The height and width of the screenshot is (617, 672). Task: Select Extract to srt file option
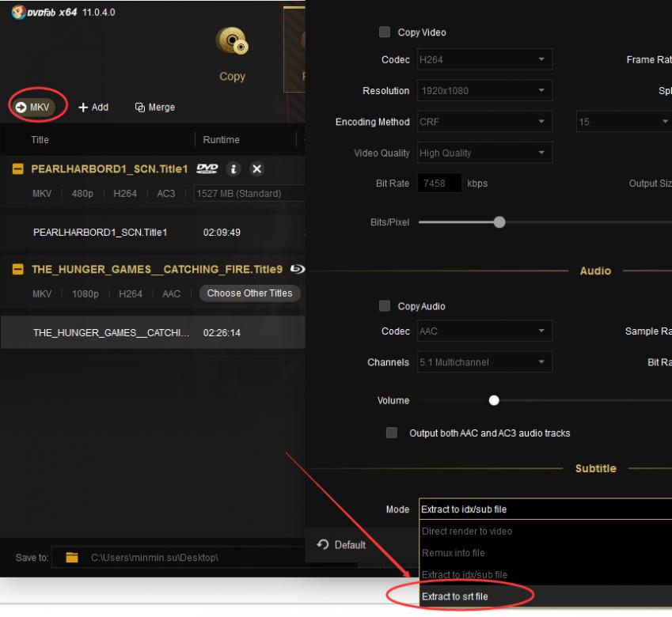(x=454, y=596)
